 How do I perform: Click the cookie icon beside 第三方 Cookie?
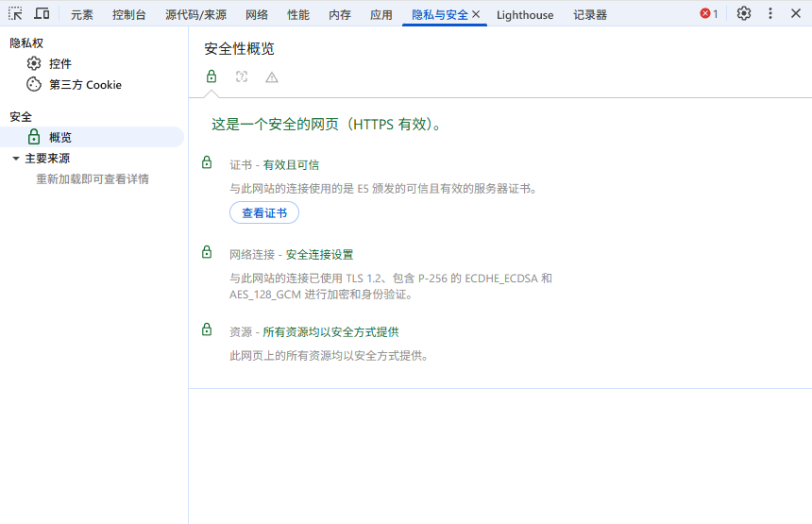(34, 84)
